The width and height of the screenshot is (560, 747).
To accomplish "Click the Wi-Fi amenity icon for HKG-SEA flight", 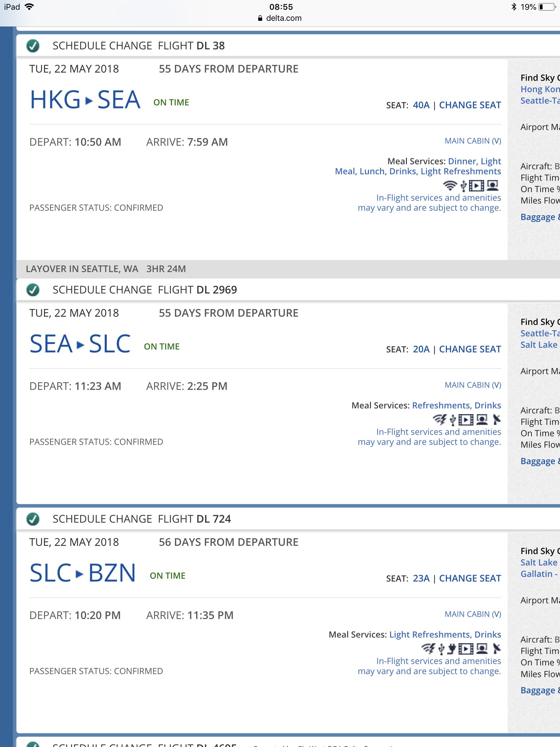I will [450, 185].
